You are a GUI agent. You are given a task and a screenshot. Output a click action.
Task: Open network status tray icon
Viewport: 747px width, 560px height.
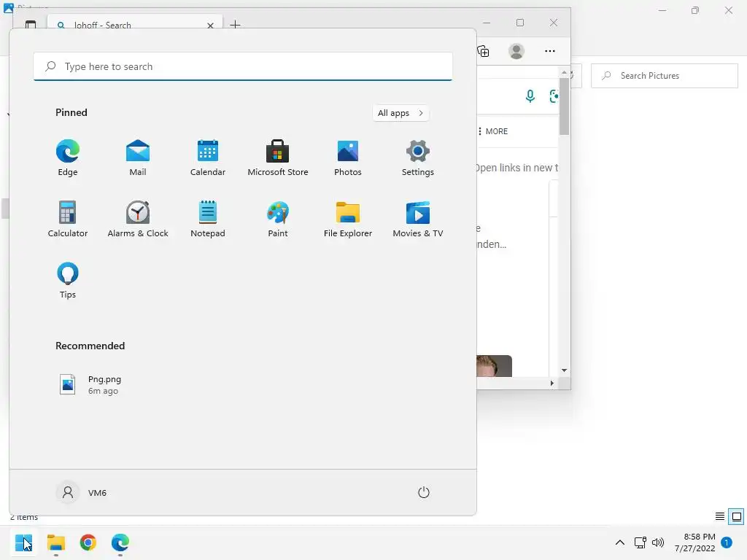click(640, 542)
